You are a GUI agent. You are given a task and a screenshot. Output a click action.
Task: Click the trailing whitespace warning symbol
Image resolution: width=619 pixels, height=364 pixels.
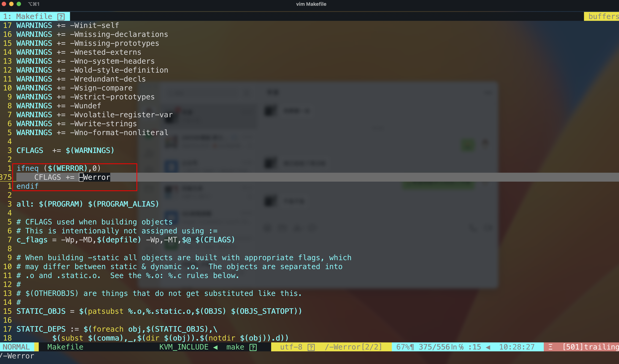click(550, 347)
